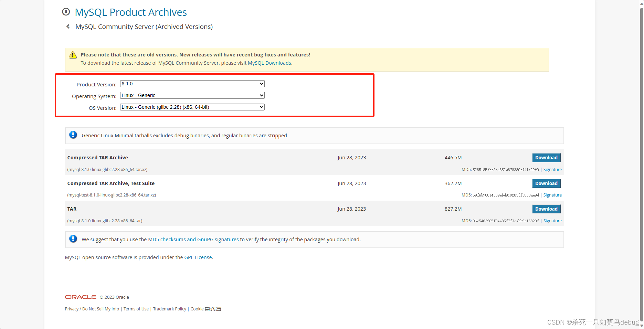
Task: Click the blue info icon beside Generic Linux Minimal note
Action: (73, 135)
